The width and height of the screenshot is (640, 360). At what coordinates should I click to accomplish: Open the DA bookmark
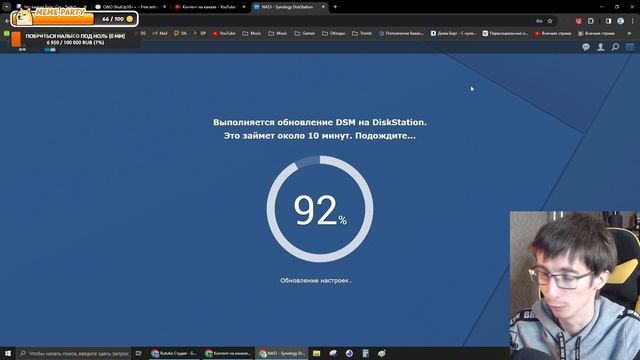pyautogui.click(x=180, y=33)
